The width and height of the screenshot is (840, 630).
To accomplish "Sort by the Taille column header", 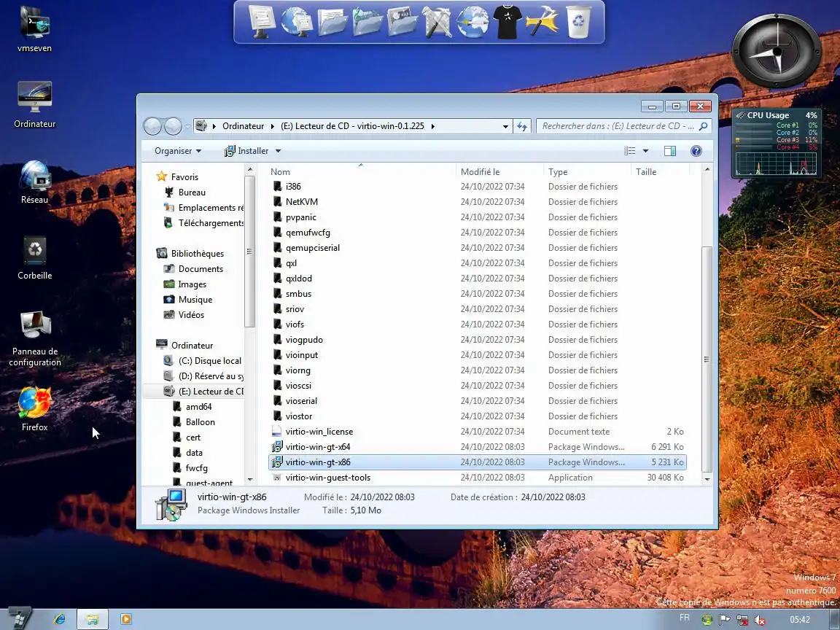I will 661,172.
